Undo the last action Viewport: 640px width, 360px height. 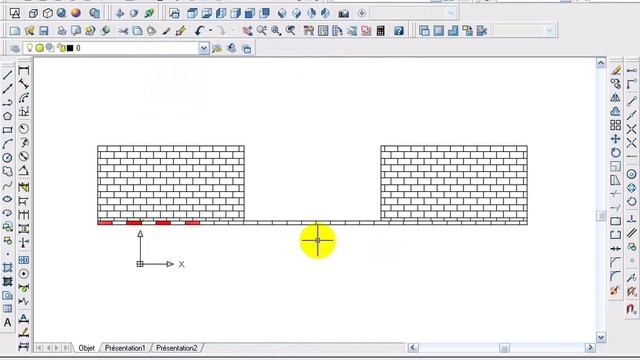pyautogui.click(x=199, y=31)
